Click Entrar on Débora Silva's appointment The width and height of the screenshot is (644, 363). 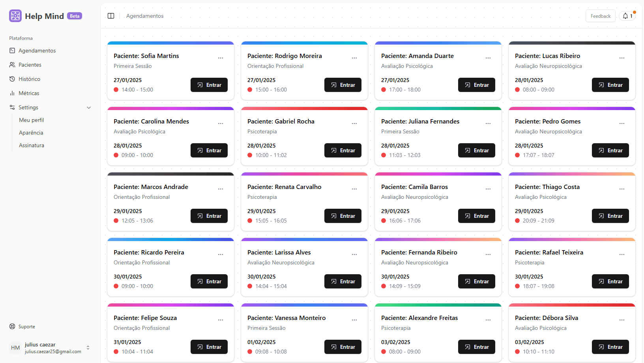[x=610, y=347]
